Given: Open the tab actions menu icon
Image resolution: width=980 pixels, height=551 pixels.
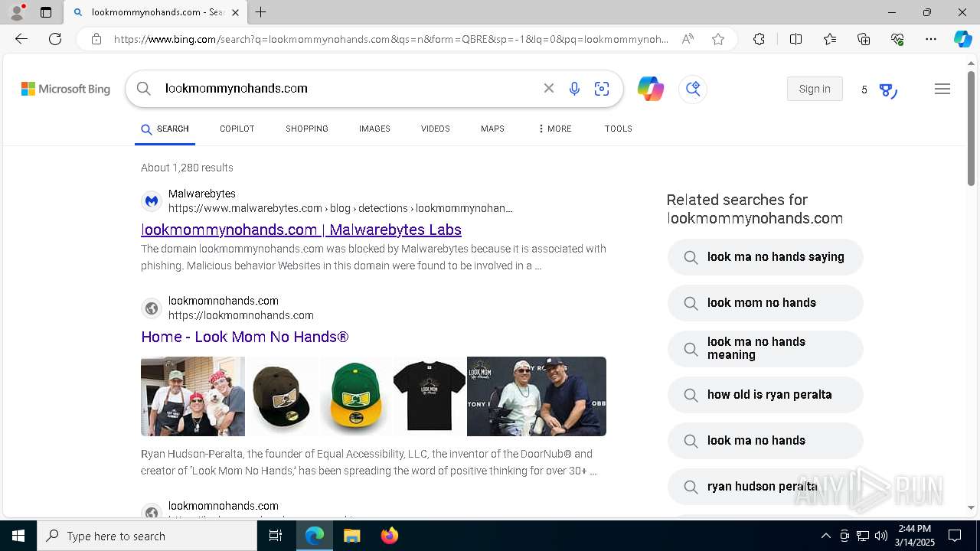Looking at the screenshot, I should [46, 12].
